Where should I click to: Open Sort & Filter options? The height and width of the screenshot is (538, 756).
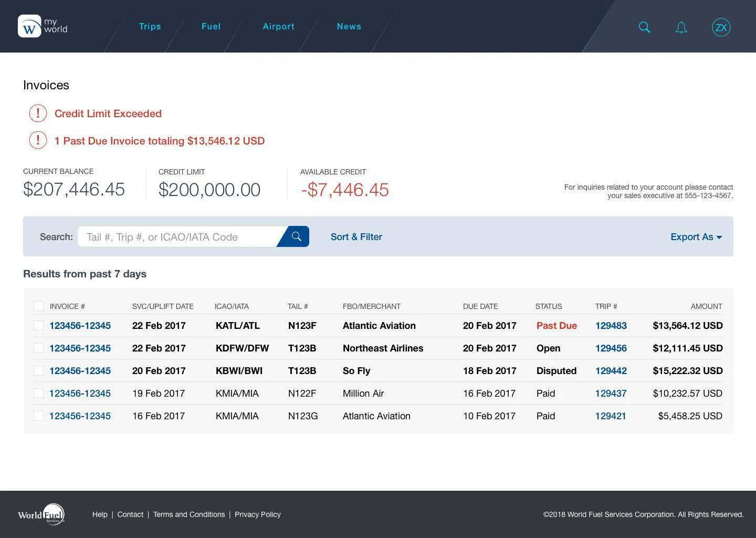coord(356,237)
